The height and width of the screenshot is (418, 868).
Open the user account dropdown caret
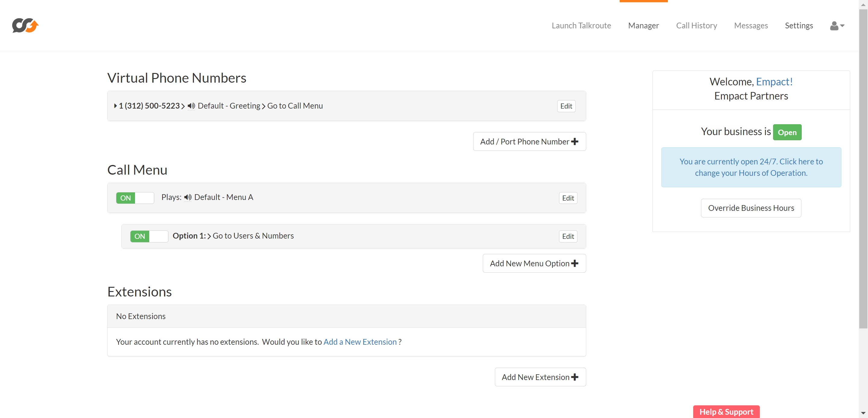pos(842,26)
